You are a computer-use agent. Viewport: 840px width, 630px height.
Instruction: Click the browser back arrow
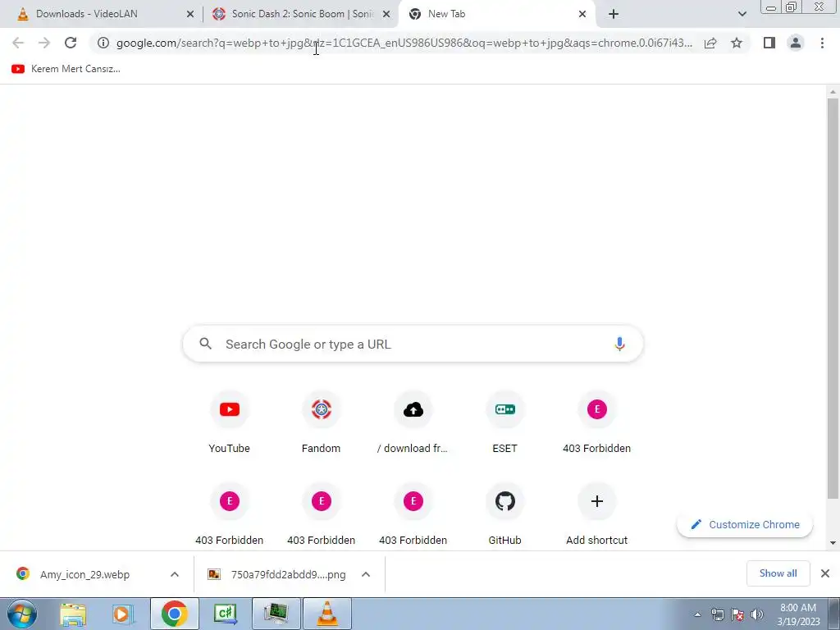[18, 43]
